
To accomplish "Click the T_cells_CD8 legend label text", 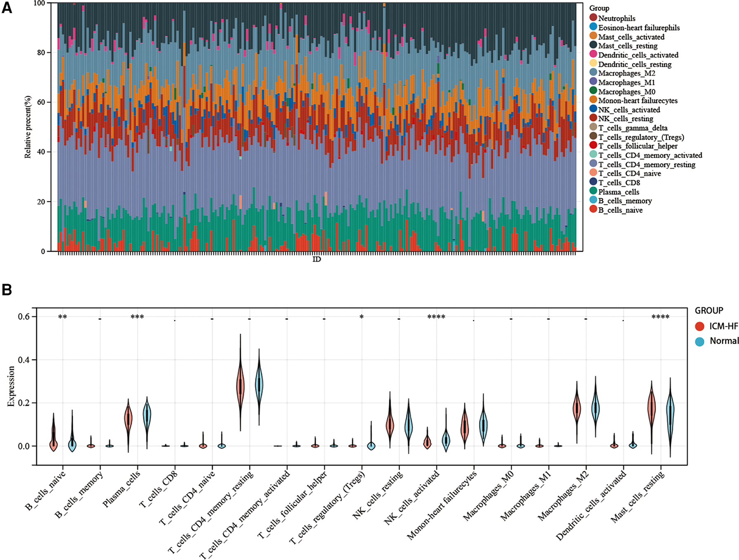I will point(619,183).
